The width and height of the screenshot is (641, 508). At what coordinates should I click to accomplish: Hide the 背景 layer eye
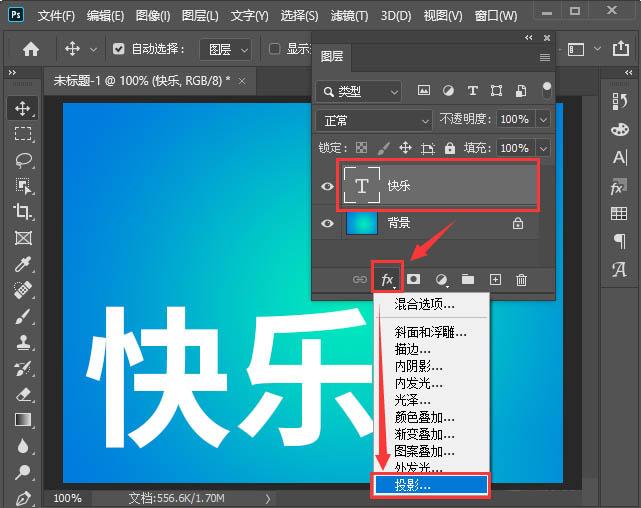pyautogui.click(x=327, y=224)
